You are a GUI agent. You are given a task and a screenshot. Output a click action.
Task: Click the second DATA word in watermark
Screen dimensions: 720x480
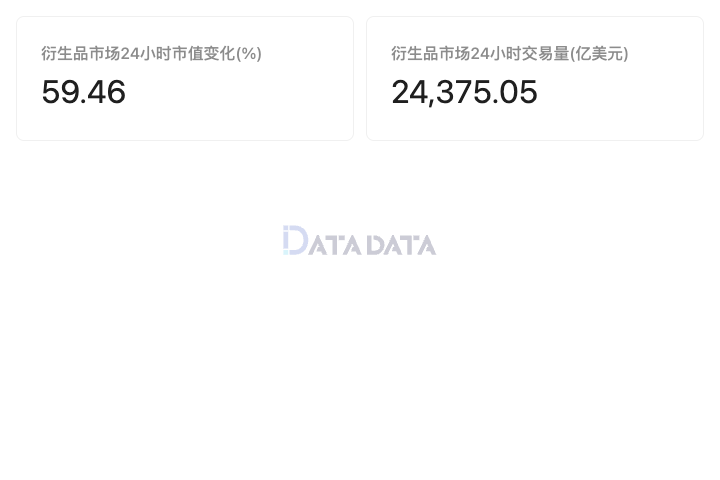tap(401, 245)
